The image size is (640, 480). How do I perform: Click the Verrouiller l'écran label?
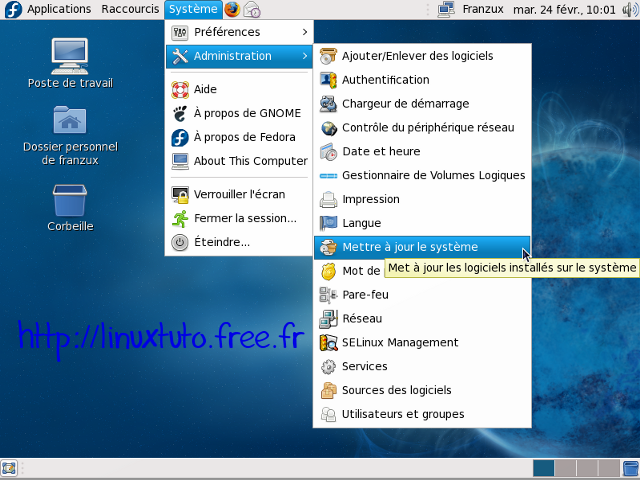point(240,195)
